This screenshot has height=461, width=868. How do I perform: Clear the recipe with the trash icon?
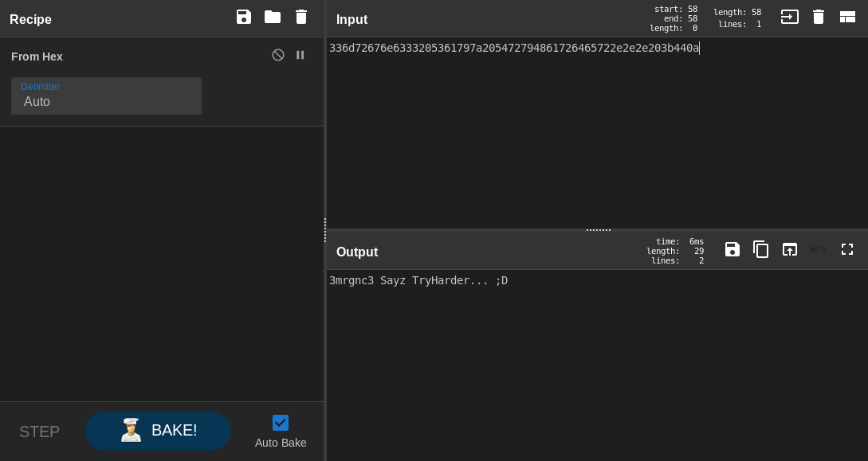(x=301, y=17)
